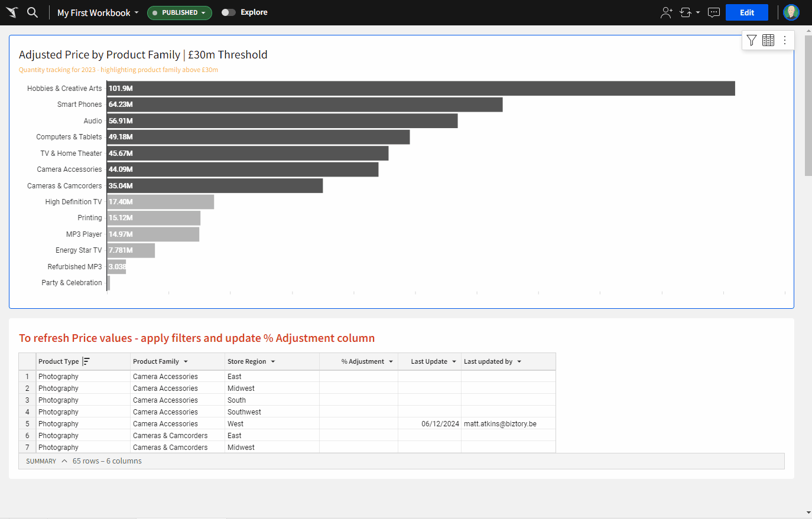812x519 pixels.
Task: Click the orange chart subtitle text
Action: [x=118, y=70]
